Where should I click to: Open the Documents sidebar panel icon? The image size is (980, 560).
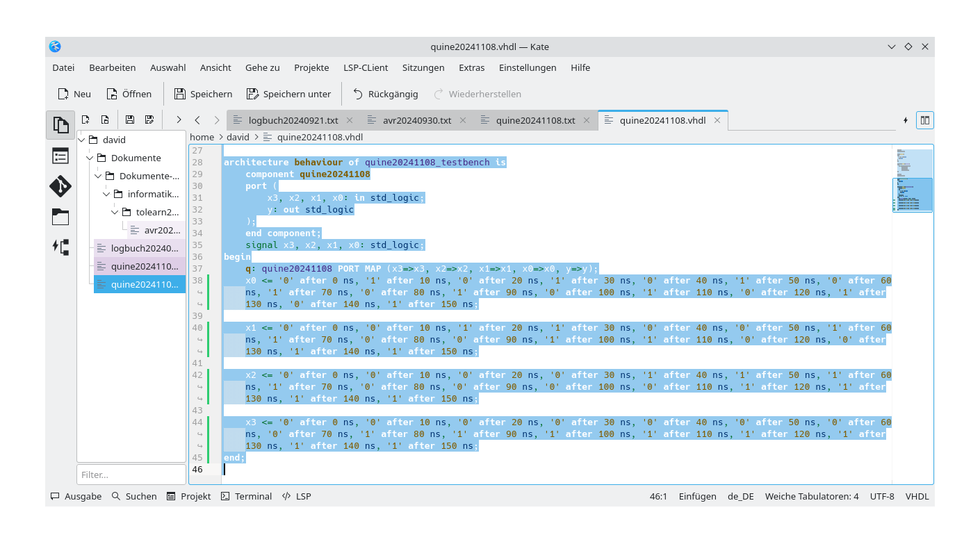60,125
